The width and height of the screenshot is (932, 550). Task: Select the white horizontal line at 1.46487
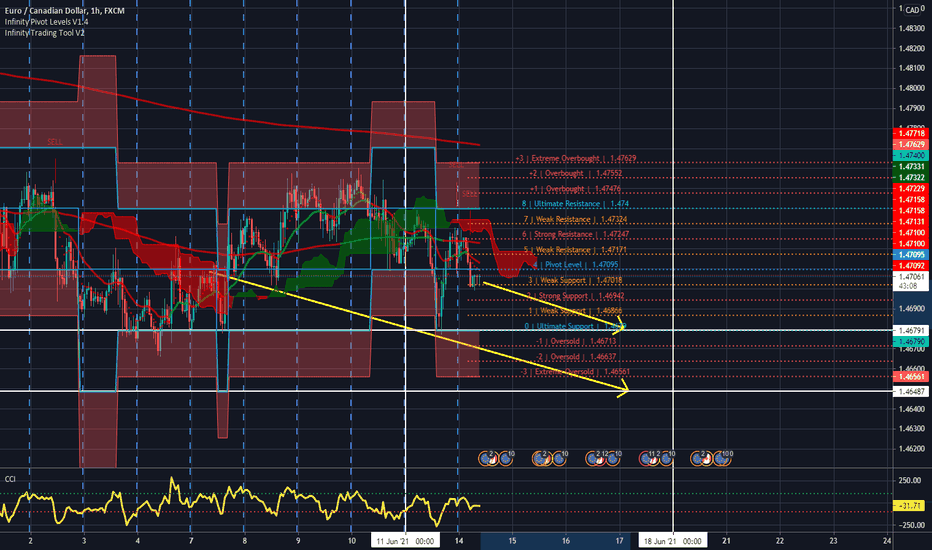(x=447, y=391)
